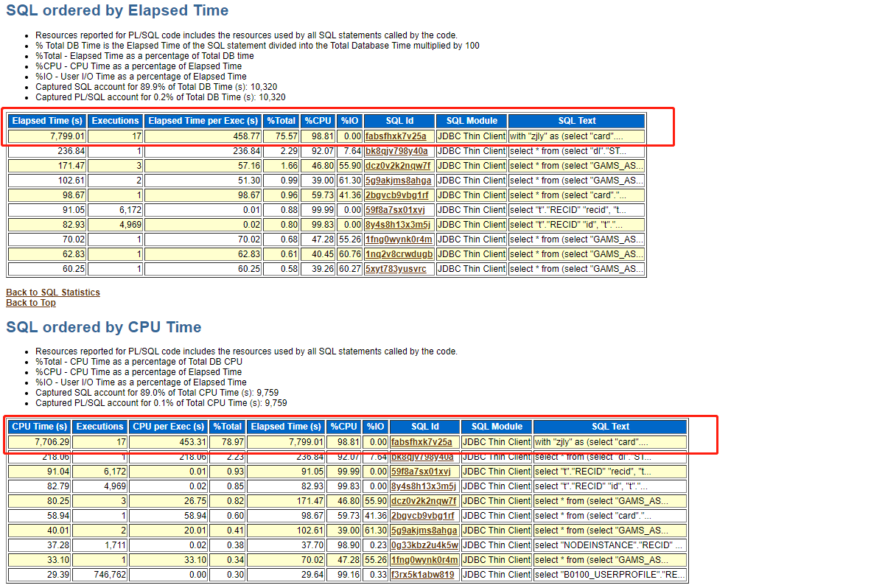This screenshot has height=588, width=885.
Task: Follow SQL Id 0g33kbz2u4k5w link
Action: click(x=424, y=545)
